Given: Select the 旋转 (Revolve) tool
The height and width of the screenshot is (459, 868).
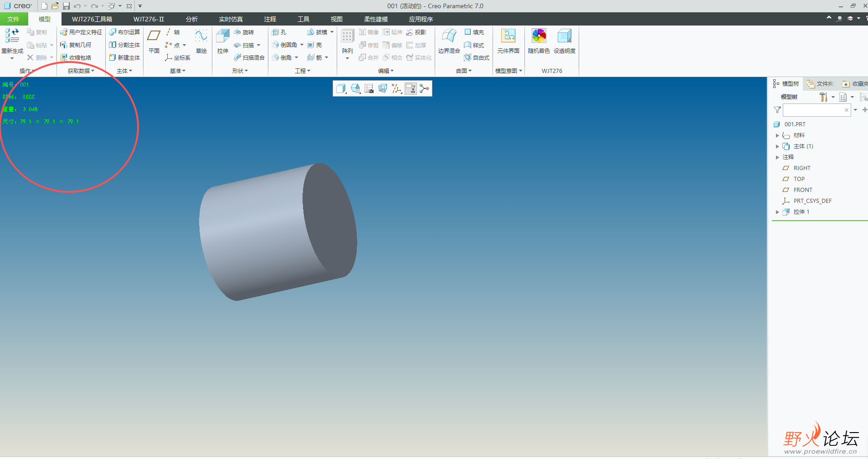Looking at the screenshot, I should [x=245, y=32].
